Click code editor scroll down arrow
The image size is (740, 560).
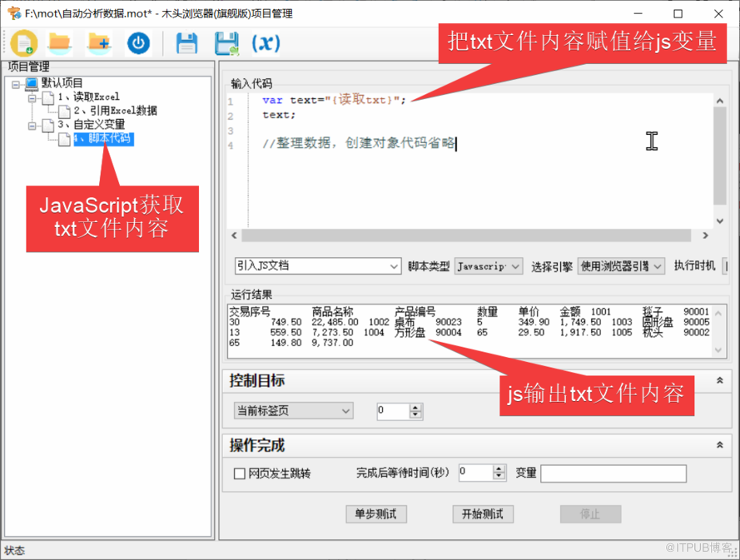coord(720,221)
